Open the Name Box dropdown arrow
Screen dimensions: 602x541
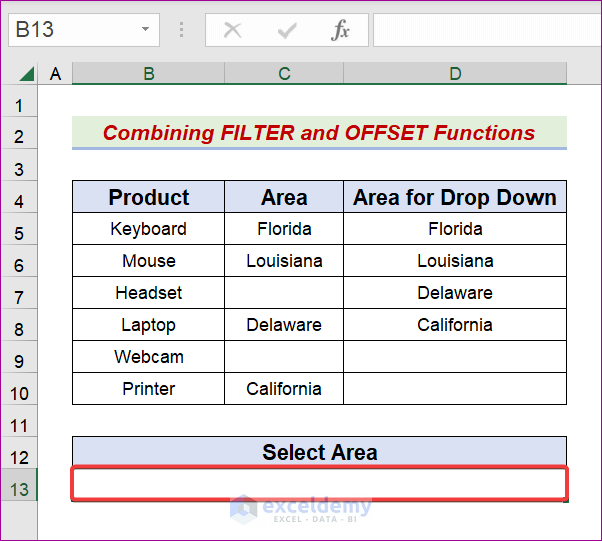146,30
